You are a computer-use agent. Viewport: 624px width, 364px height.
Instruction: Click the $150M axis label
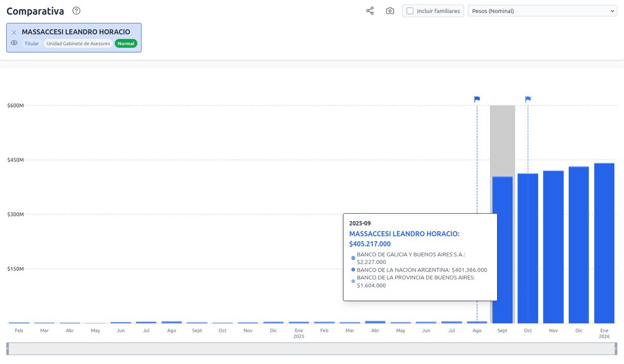[x=16, y=269]
